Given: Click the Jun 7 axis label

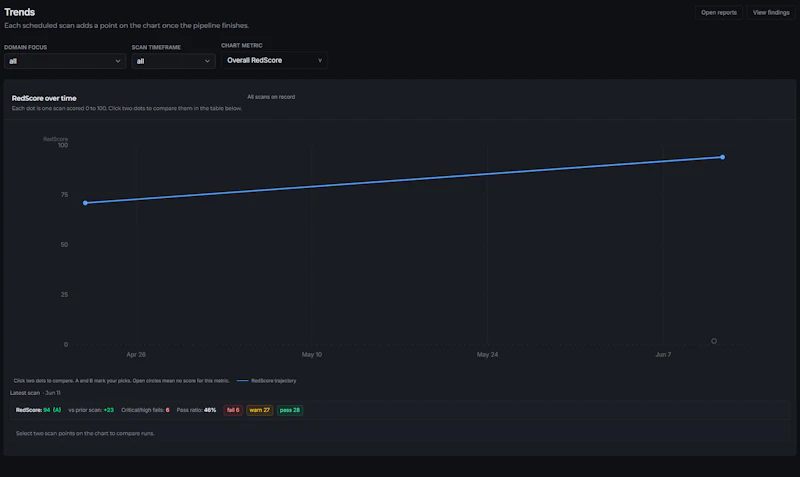Looking at the screenshot, I should 663,355.
